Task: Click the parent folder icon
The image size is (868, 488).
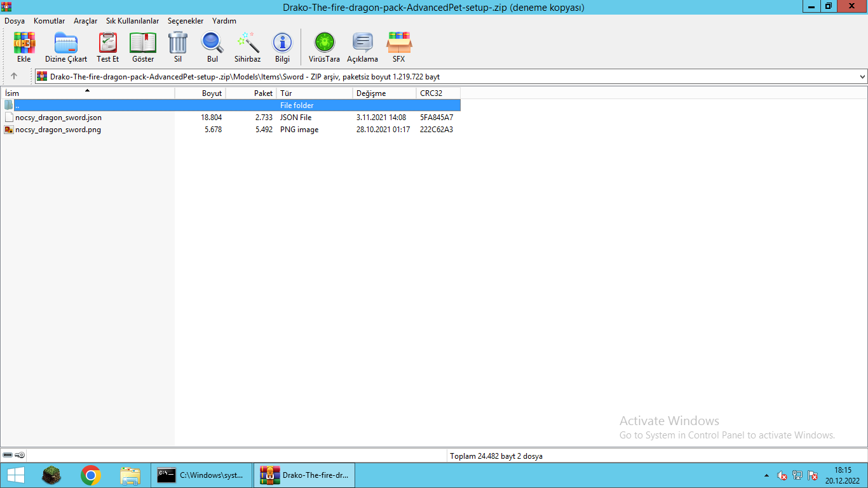Action: (8, 105)
